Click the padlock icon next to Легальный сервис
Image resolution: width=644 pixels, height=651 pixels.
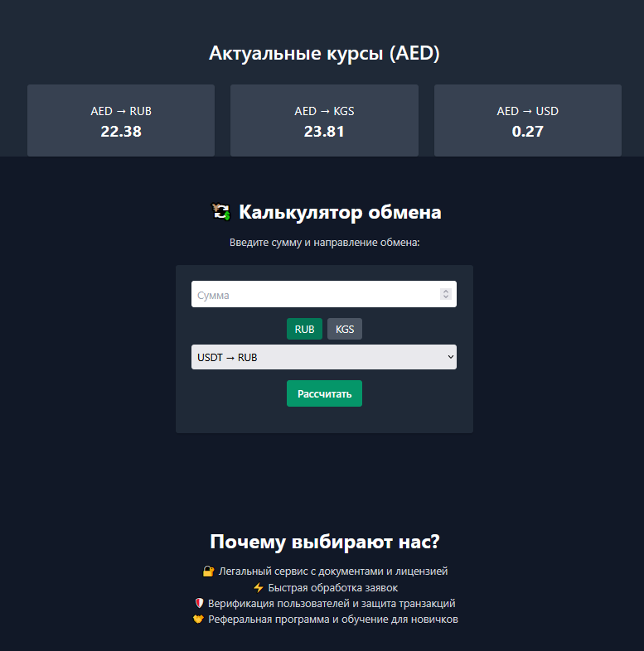coord(208,571)
